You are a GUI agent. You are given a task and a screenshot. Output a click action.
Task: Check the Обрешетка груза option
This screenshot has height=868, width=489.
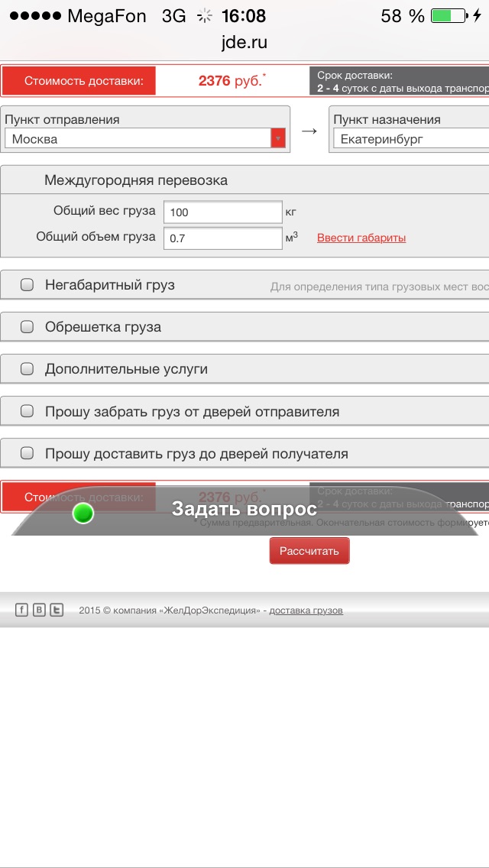(27, 327)
